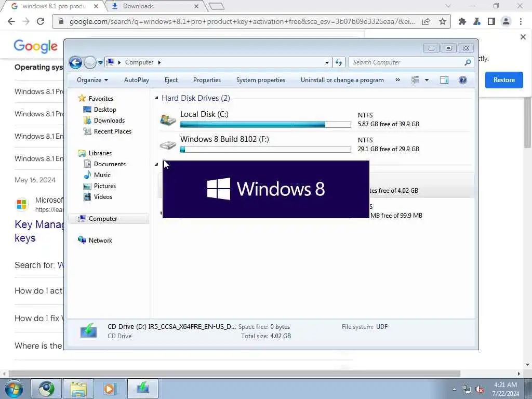Open the media player taskbar icon

coord(110,389)
